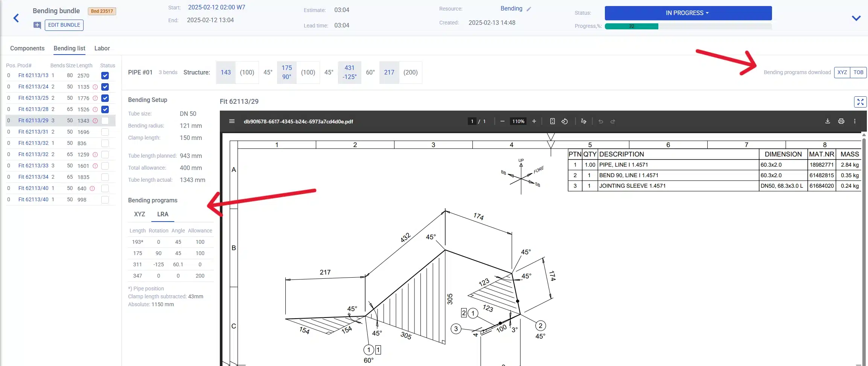Expand the drawing view to fullscreen
The height and width of the screenshot is (366, 868).
[860, 102]
